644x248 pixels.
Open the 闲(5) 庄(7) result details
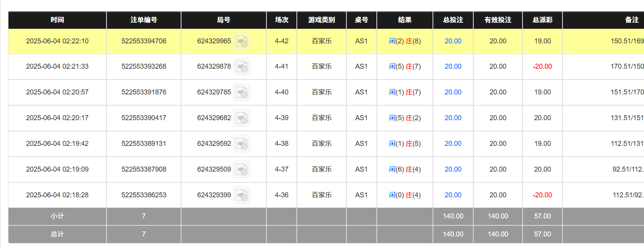pos(405,66)
